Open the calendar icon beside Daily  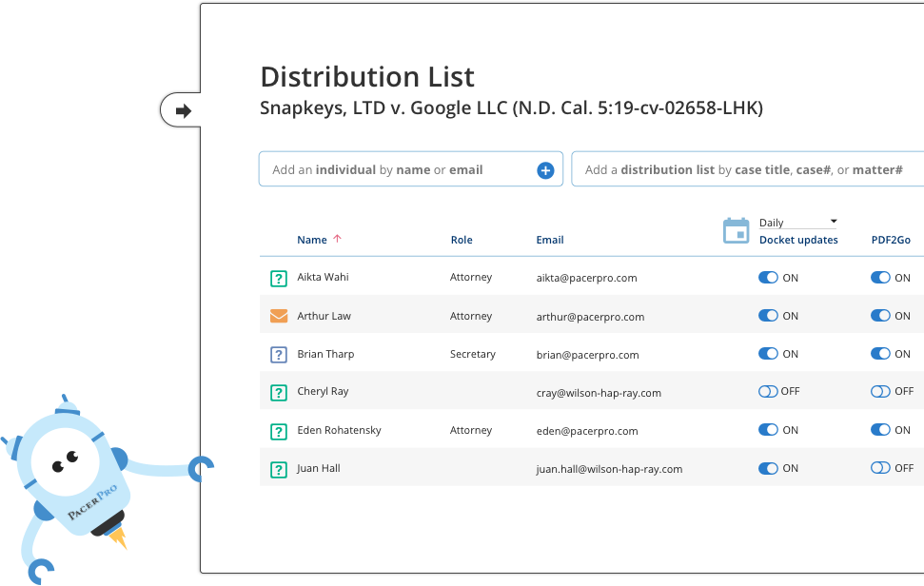736,230
